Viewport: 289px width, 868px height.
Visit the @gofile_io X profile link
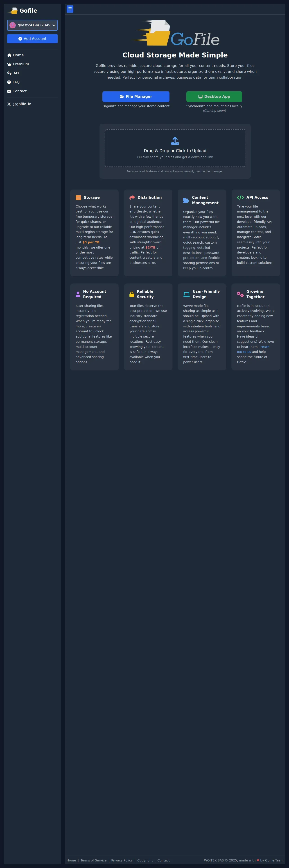19,104
